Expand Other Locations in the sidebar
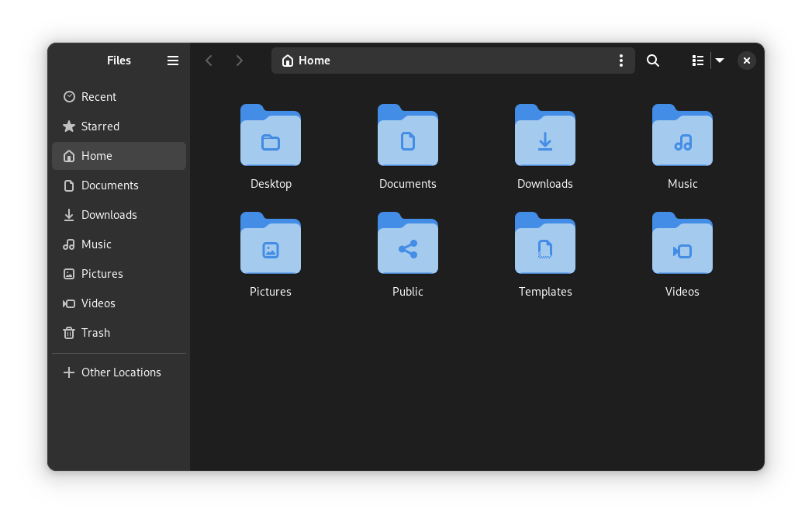The image size is (812, 523). coord(121,372)
